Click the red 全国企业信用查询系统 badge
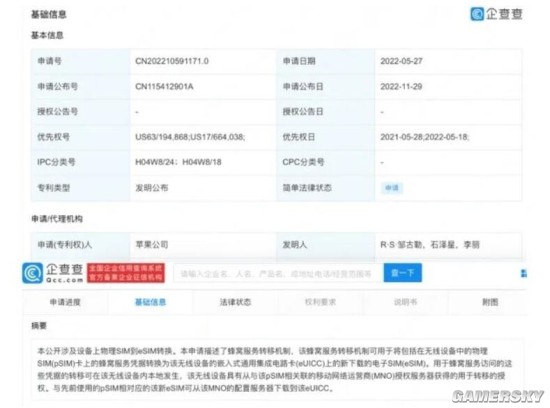550x408 pixels. (x=126, y=273)
